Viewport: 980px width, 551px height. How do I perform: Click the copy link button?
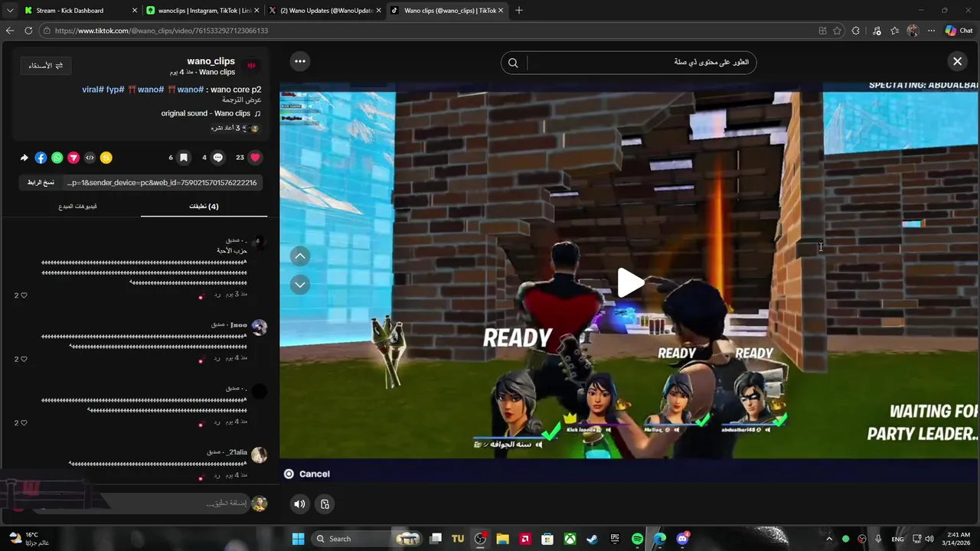click(x=41, y=183)
